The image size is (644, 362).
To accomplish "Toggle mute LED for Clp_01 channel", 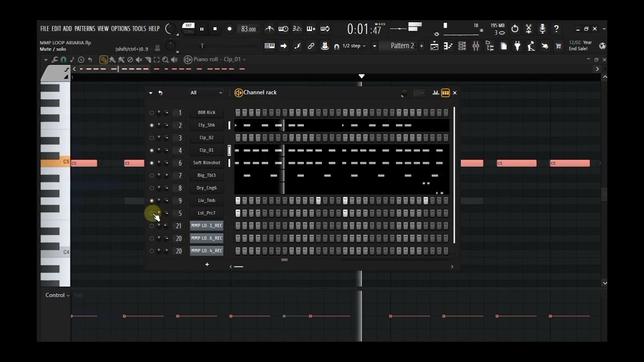I will [x=151, y=150].
